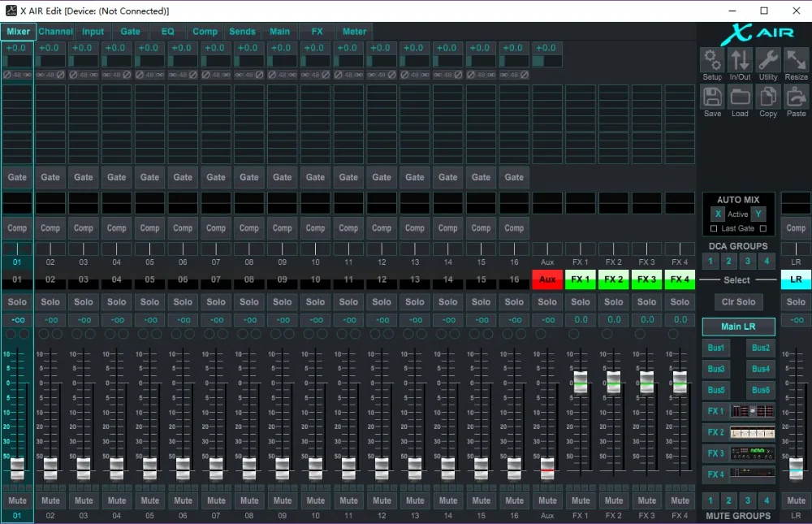The width and height of the screenshot is (812, 524).
Task: Open the Setup gear icon
Action: tap(712, 60)
